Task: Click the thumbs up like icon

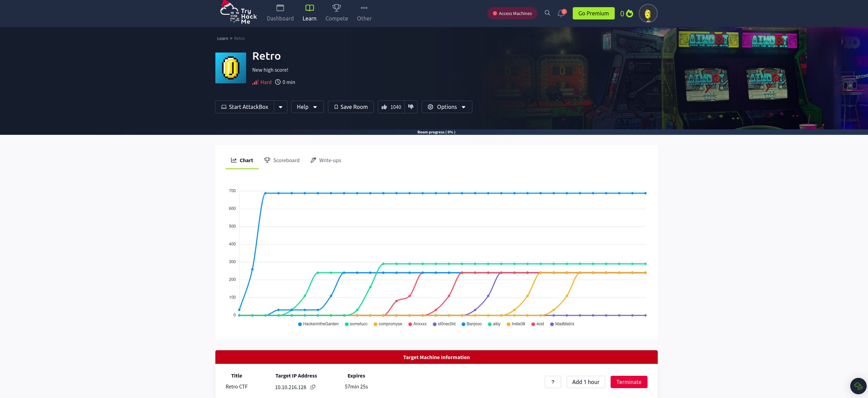Action: click(x=384, y=107)
